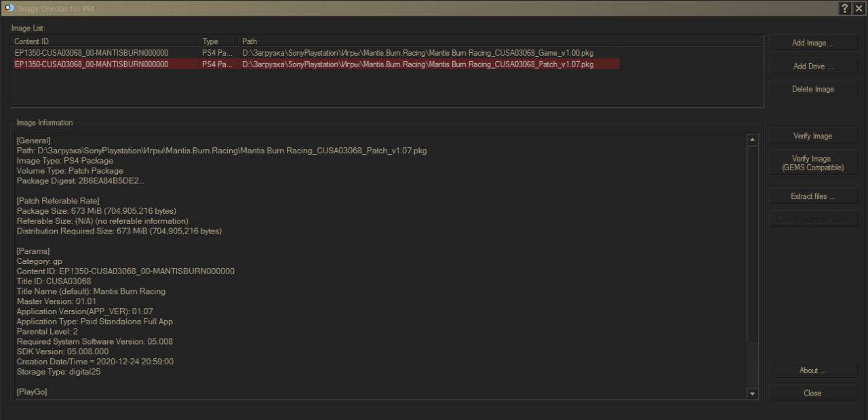Viewport: 868px width, 420px height.
Task: Click the [Patch Referable Rate] heading
Action: (58, 201)
